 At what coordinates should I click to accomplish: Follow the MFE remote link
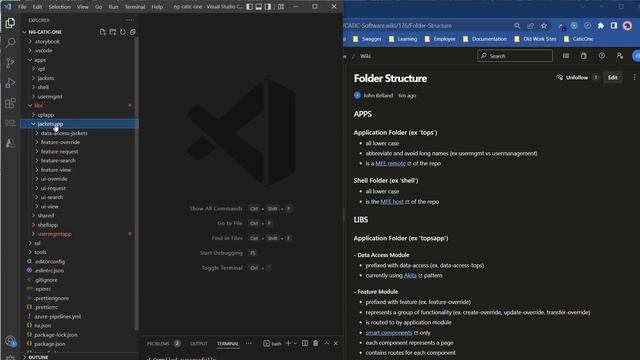tap(390, 163)
